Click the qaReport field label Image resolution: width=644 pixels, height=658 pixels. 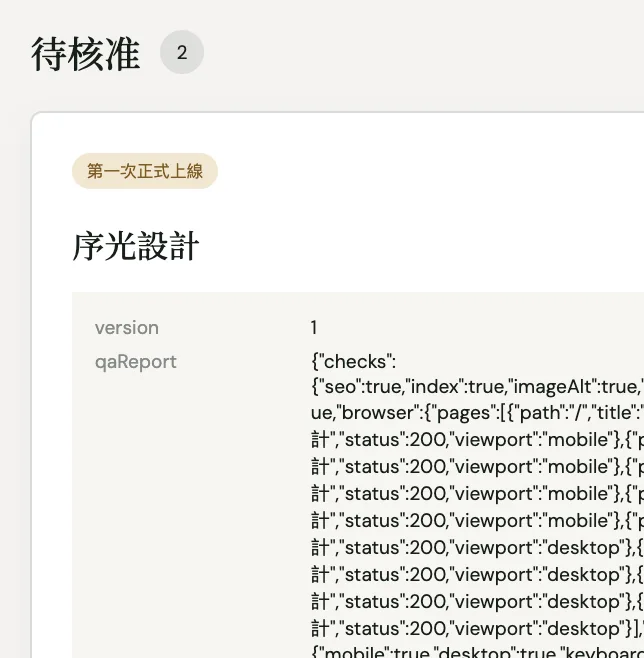136,362
